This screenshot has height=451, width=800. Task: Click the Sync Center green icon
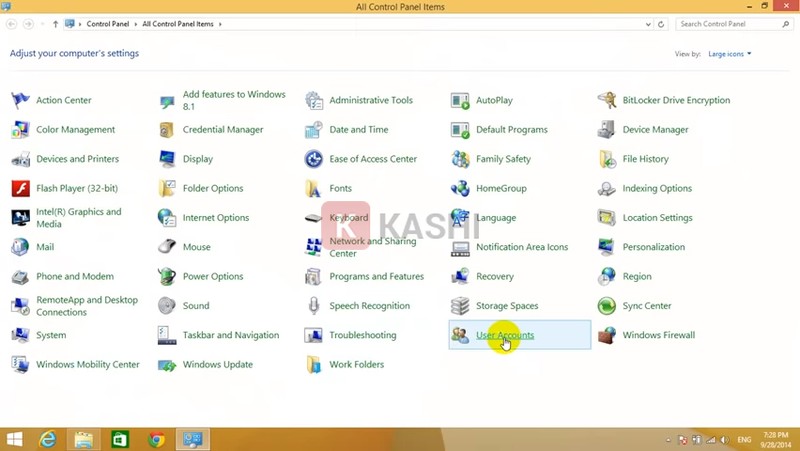click(x=606, y=306)
